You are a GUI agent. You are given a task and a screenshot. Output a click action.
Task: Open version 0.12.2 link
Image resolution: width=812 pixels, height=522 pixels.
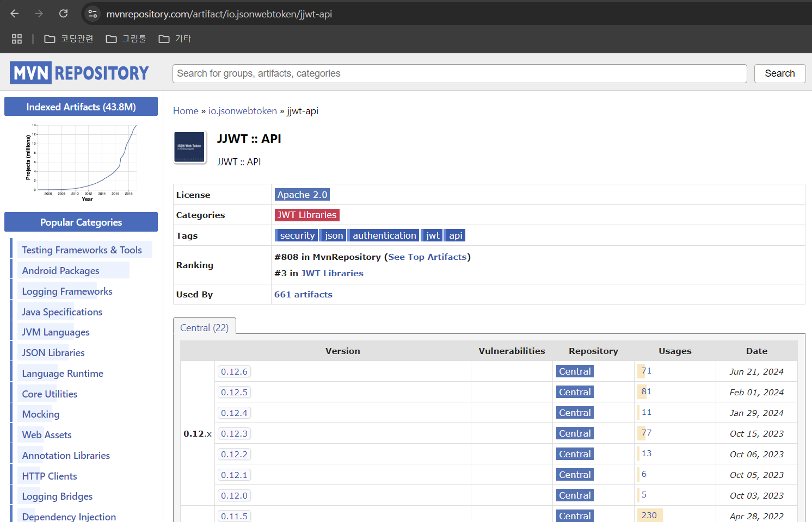[234, 455]
